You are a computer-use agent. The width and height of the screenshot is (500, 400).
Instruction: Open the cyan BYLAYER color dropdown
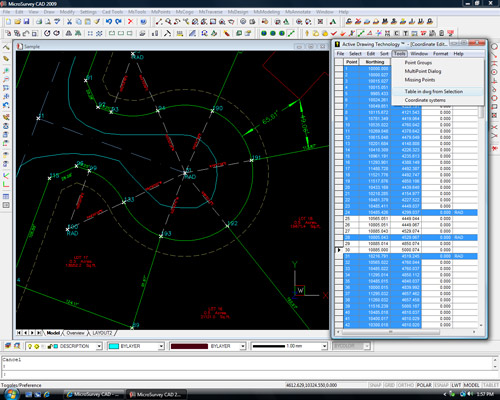point(161,346)
